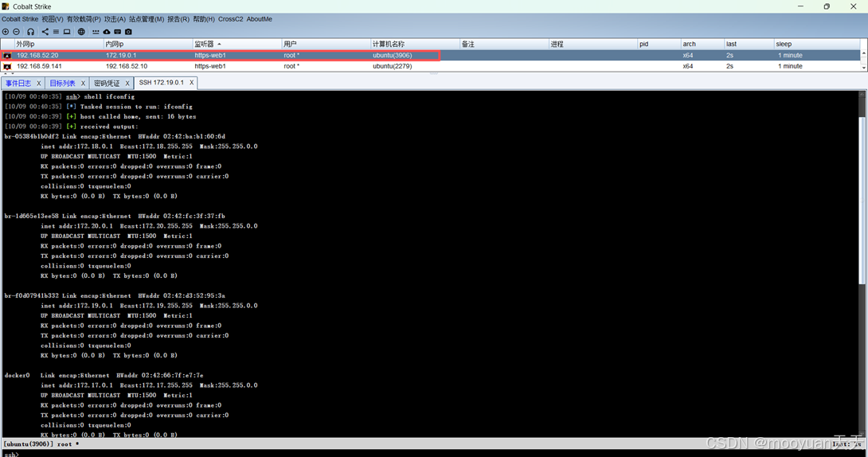
Task: Open the 报告(R) menu
Action: coord(178,19)
